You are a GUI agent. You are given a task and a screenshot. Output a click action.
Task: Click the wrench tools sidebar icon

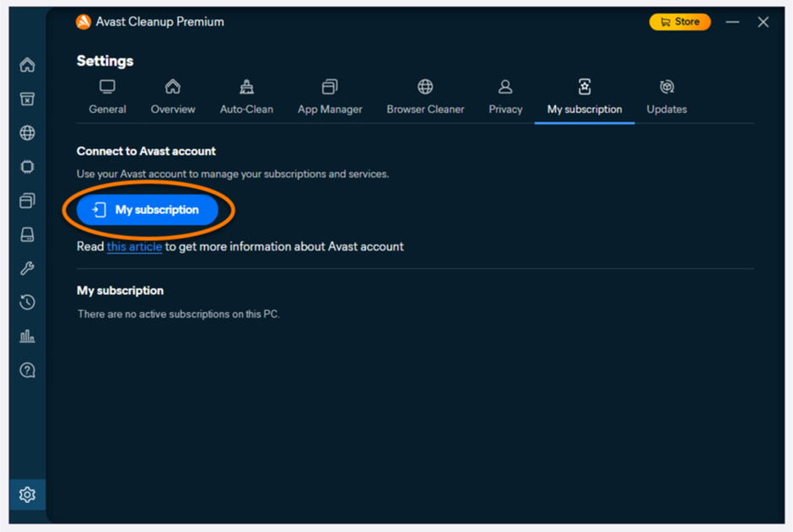(27, 269)
